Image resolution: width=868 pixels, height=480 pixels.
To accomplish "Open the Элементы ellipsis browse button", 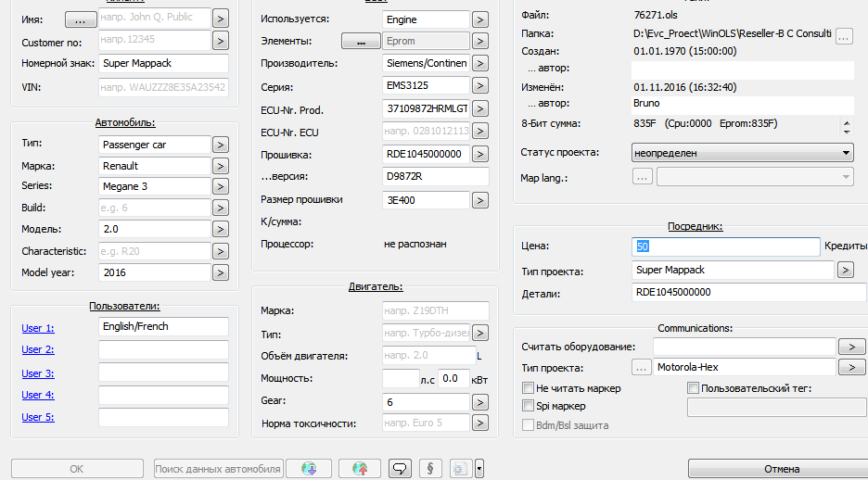I will click(x=361, y=41).
